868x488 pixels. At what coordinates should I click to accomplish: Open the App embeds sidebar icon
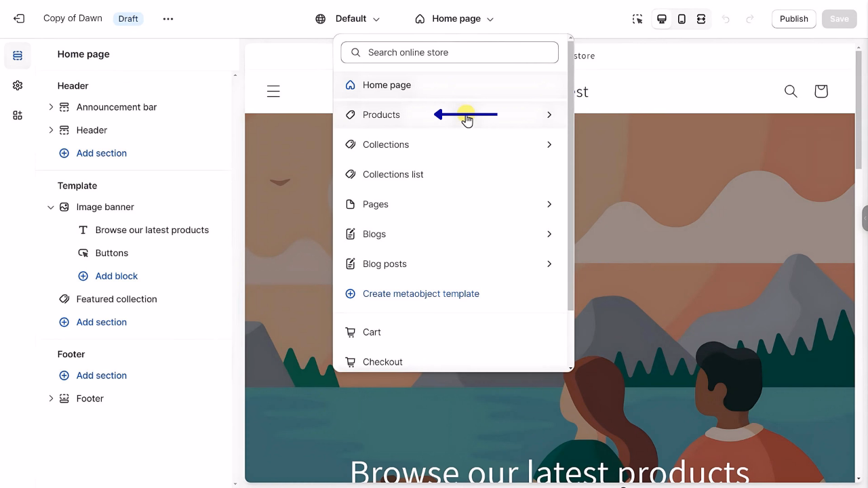(x=18, y=115)
